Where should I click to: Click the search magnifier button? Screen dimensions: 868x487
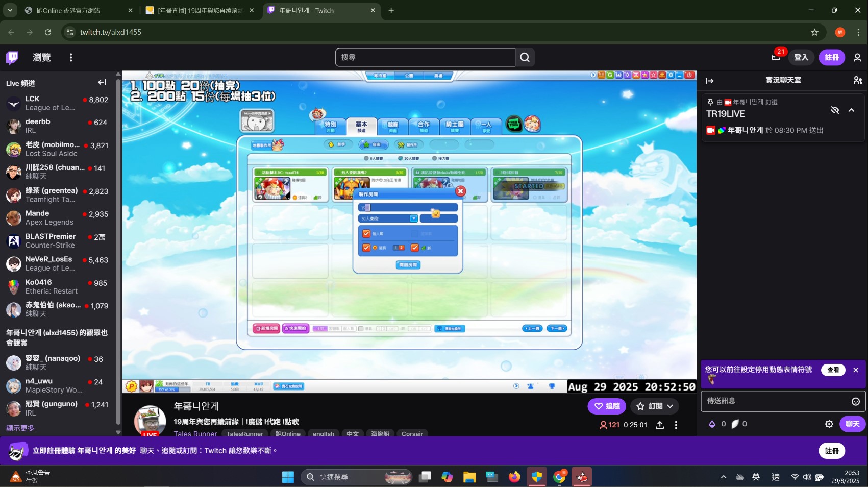[x=525, y=57]
